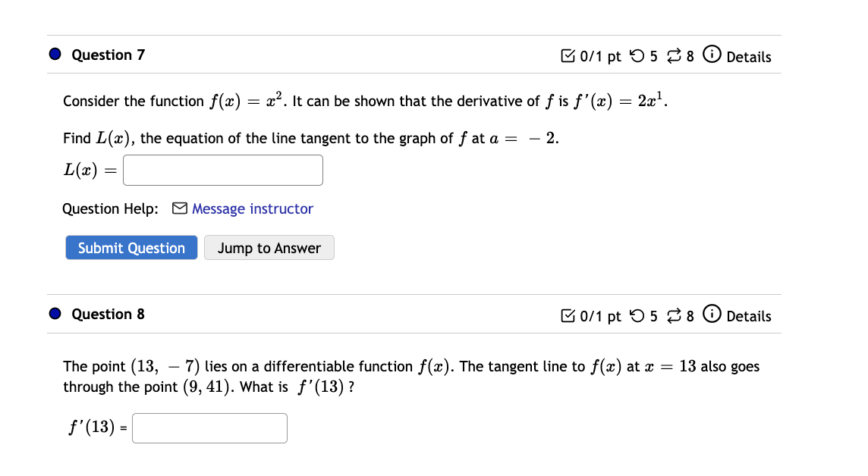The image size is (868, 476).
Task: Click the Message instructor link
Action: pos(251,208)
